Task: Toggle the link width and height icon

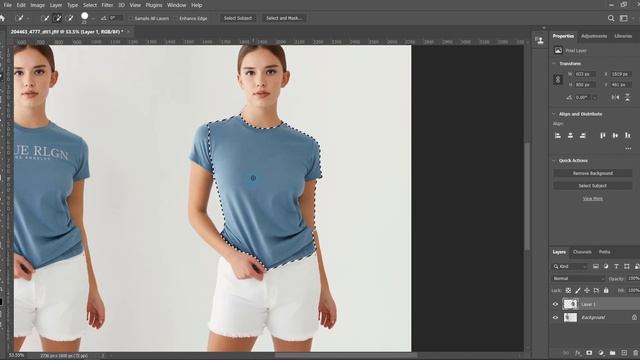Action: pos(558,79)
